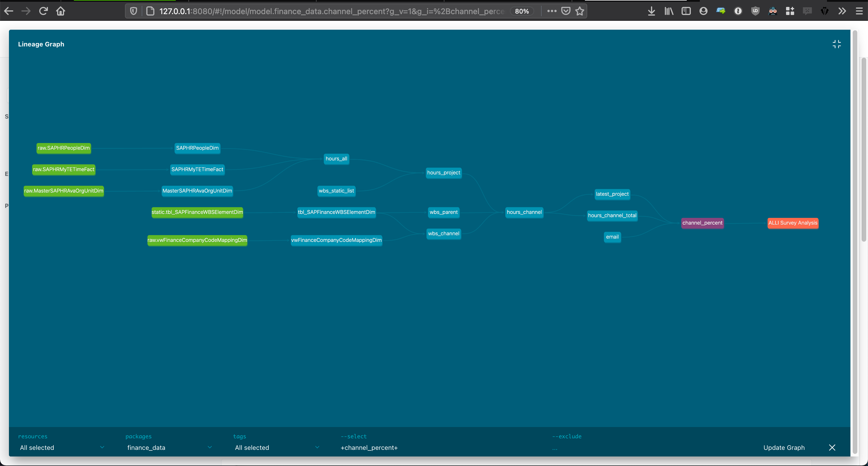Open the three-dot page actions menu
This screenshot has width=868, height=466.
coord(551,11)
